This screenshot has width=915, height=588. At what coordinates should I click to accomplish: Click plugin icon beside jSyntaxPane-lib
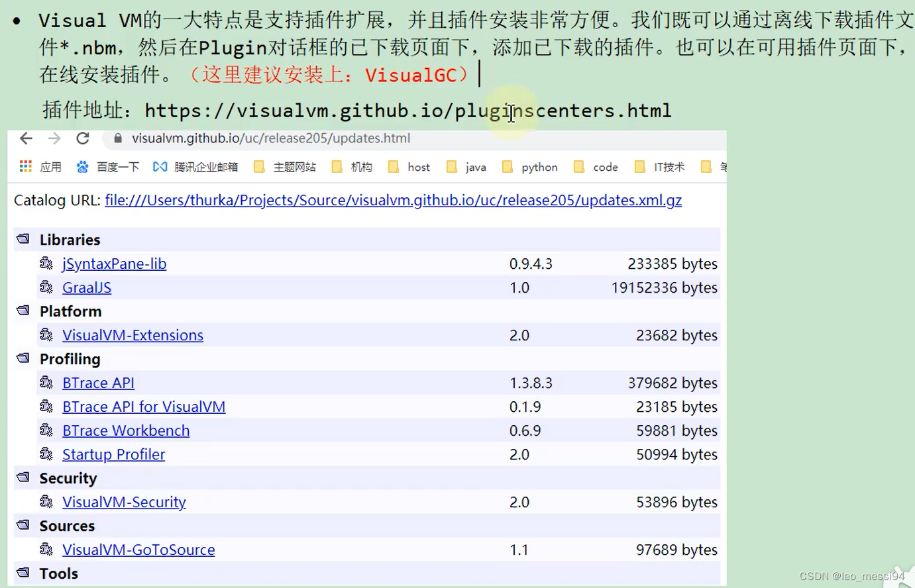pos(46,263)
